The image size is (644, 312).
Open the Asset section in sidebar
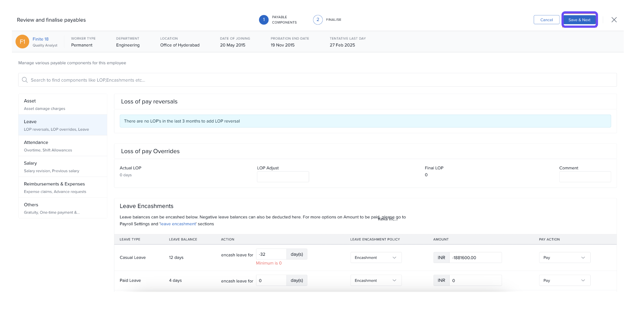[63, 104]
